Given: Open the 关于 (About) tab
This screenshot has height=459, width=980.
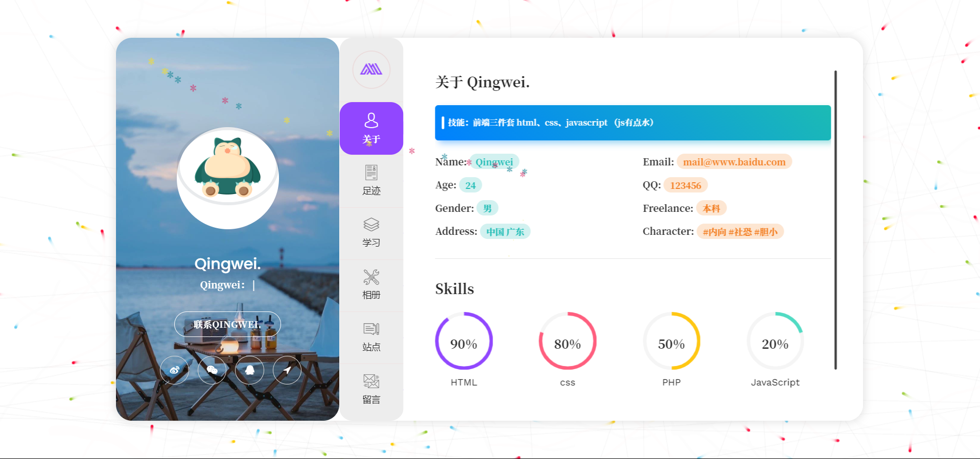Looking at the screenshot, I should [371, 128].
